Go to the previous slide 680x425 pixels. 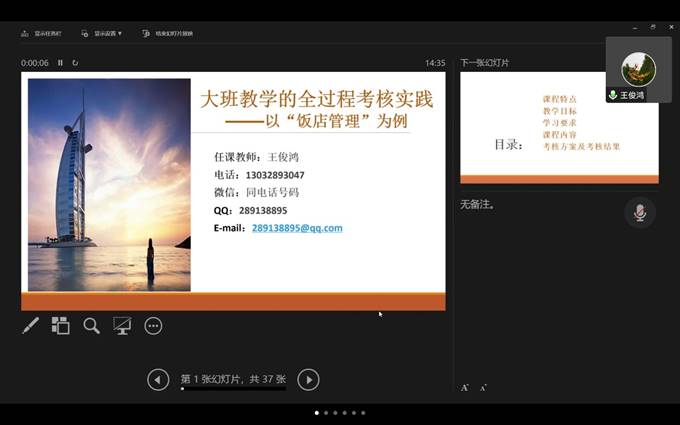tap(158, 379)
